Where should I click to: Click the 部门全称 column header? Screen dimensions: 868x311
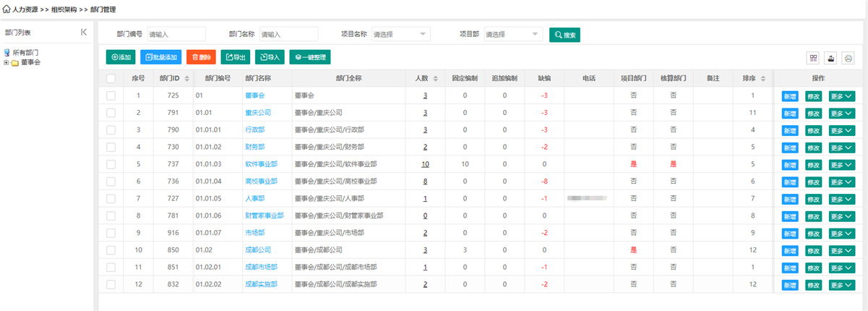(349, 78)
